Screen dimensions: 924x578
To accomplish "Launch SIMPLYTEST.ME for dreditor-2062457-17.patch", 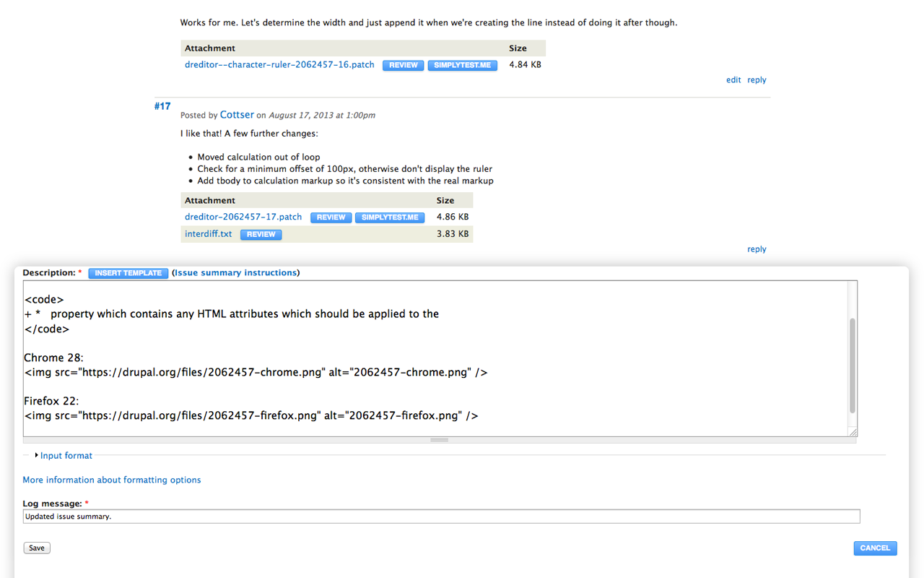I will [x=390, y=217].
